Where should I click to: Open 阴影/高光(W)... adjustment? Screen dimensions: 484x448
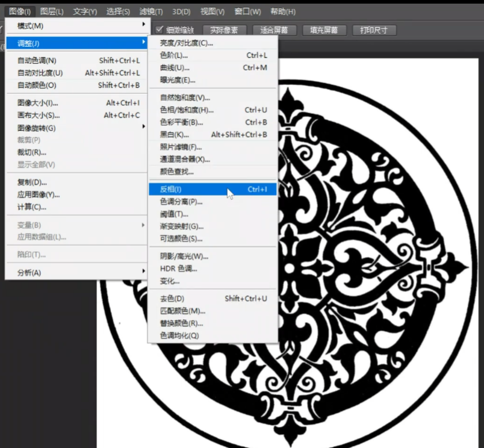tap(213, 257)
